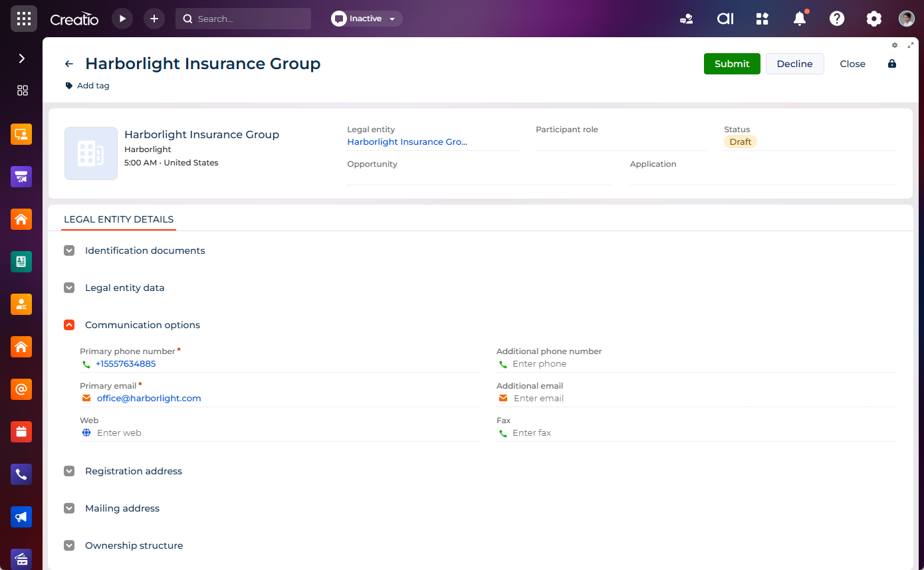Open the orange contact card sidebar section
Image resolution: width=924 pixels, height=570 pixels.
(21, 304)
